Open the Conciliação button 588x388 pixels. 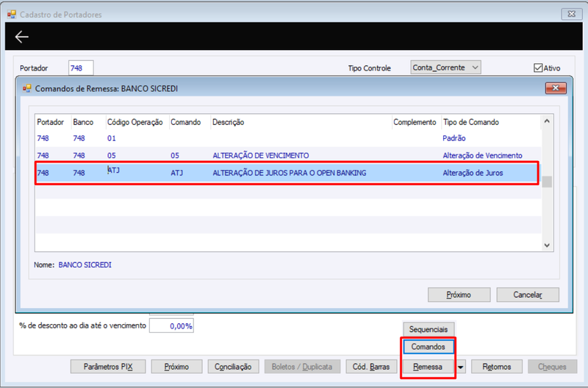pyautogui.click(x=233, y=367)
